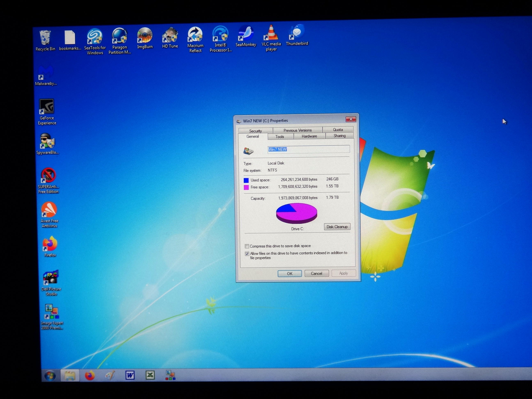Click the blue Used space swatch

(x=246, y=180)
